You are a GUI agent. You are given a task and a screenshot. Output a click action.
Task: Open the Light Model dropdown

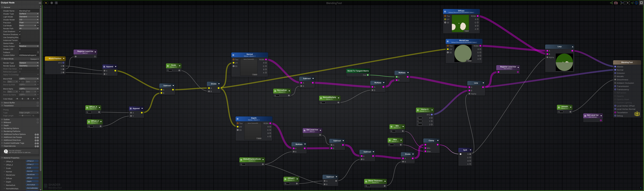pos(29,17)
